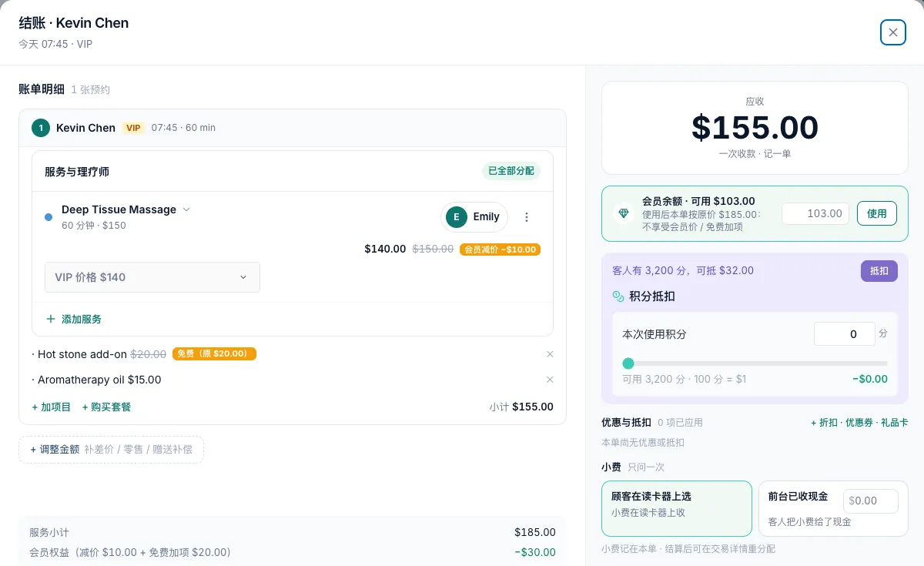
Task: Click the + 加项目 link
Action: click(x=52, y=407)
